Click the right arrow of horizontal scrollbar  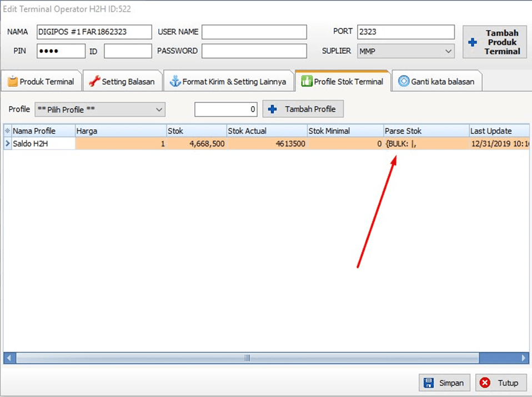[524, 358]
